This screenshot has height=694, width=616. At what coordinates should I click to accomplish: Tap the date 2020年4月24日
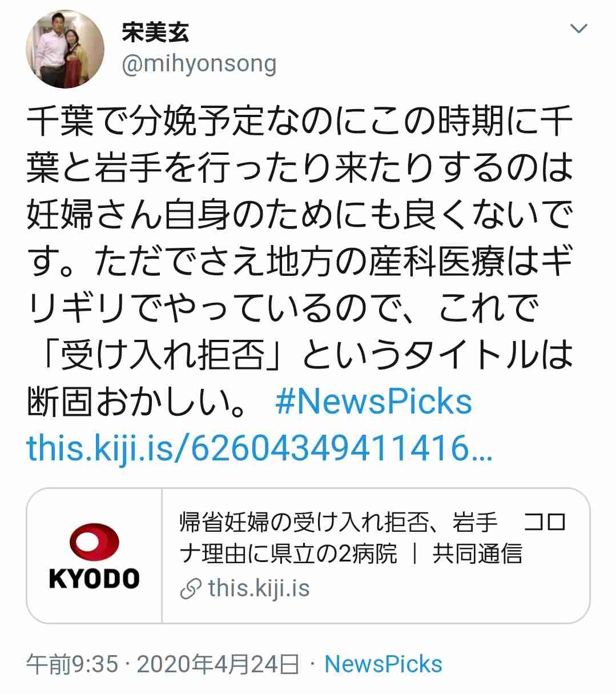218,664
